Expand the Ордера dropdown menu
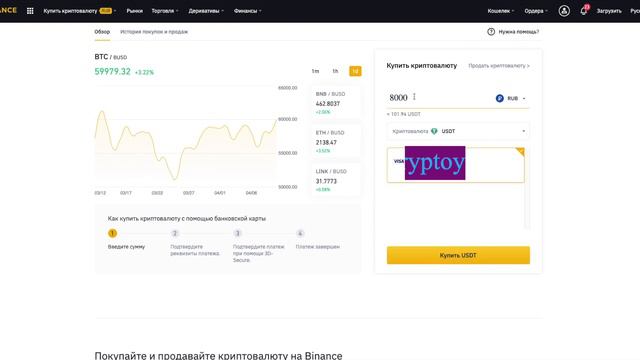 [536, 11]
